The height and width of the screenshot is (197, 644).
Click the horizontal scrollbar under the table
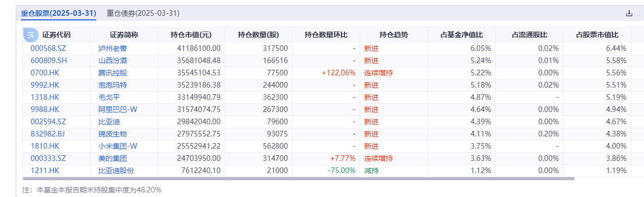click(299, 179)
